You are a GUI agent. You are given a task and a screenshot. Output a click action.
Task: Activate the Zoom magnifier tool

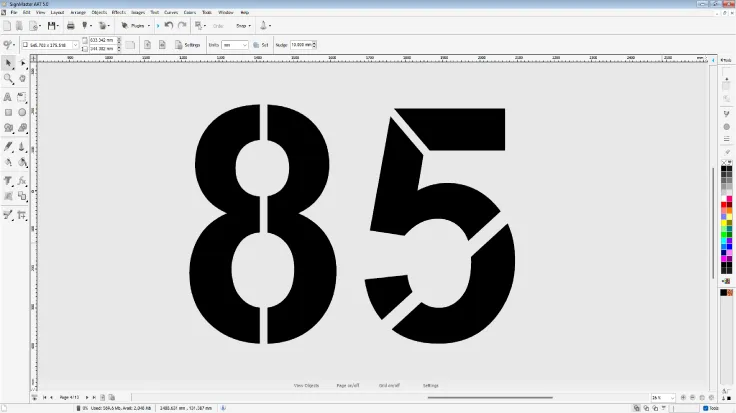coord(8,78)
